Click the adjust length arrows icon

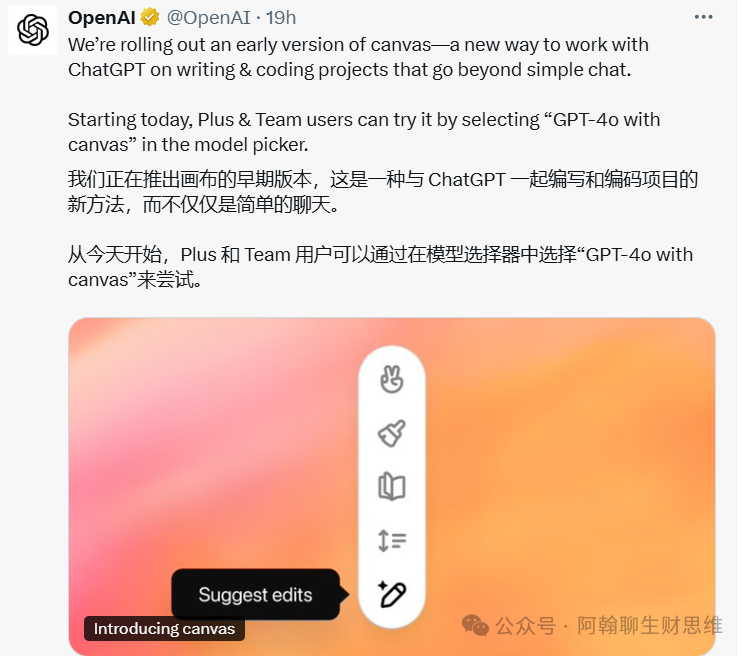coord(392,541)
